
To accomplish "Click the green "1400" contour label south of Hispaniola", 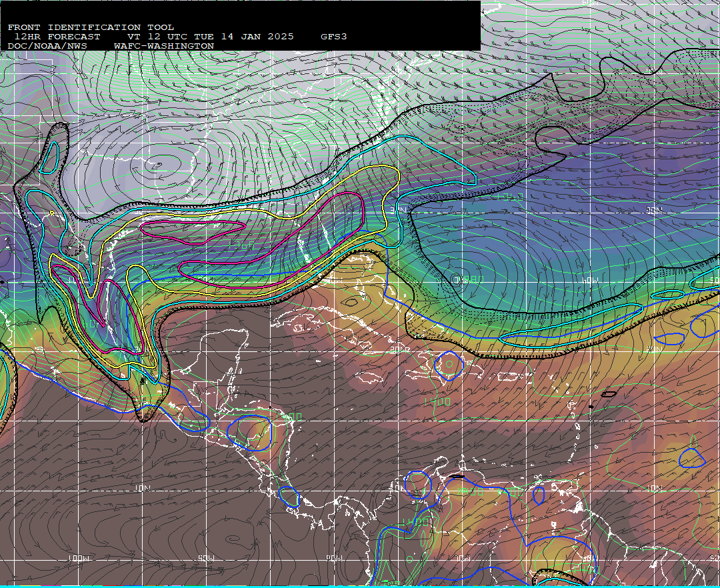I will tap(437, 401).
